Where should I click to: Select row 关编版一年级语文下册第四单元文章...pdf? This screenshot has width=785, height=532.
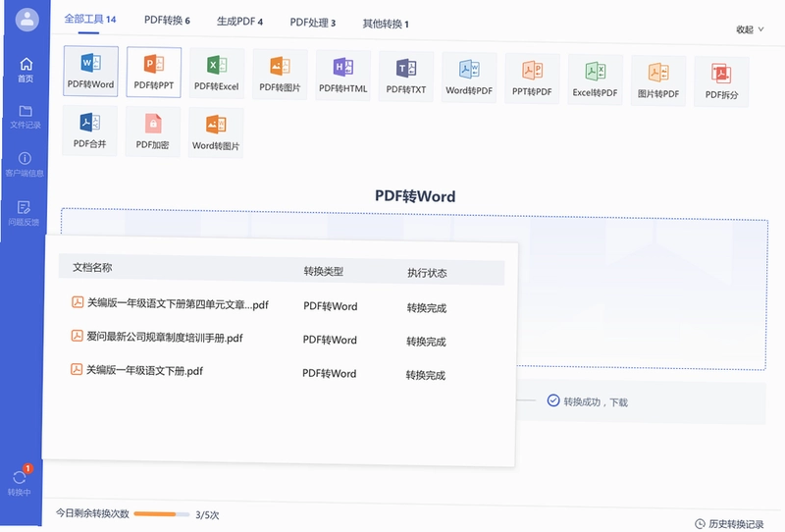coord(281,305)
